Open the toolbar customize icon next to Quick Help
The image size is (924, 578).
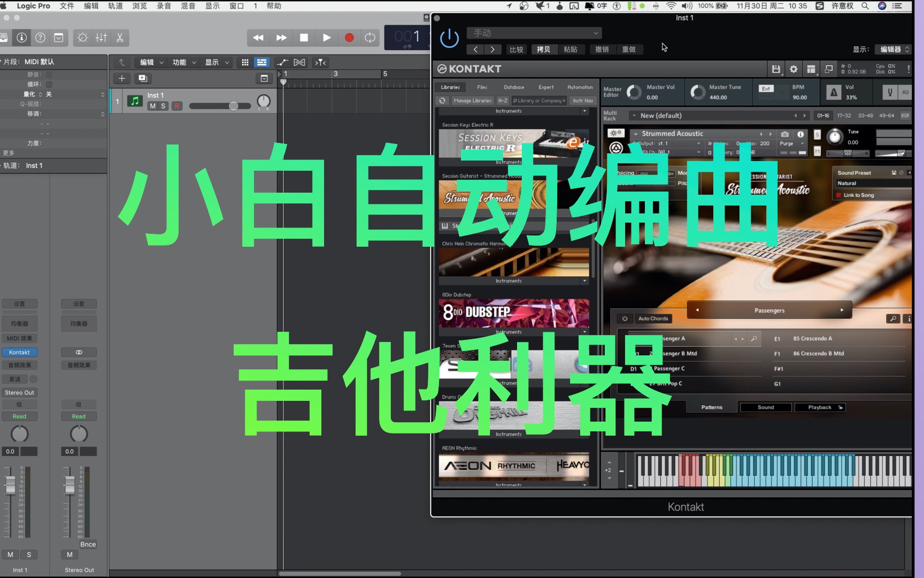pyautogui.click(x=59, y=37)
